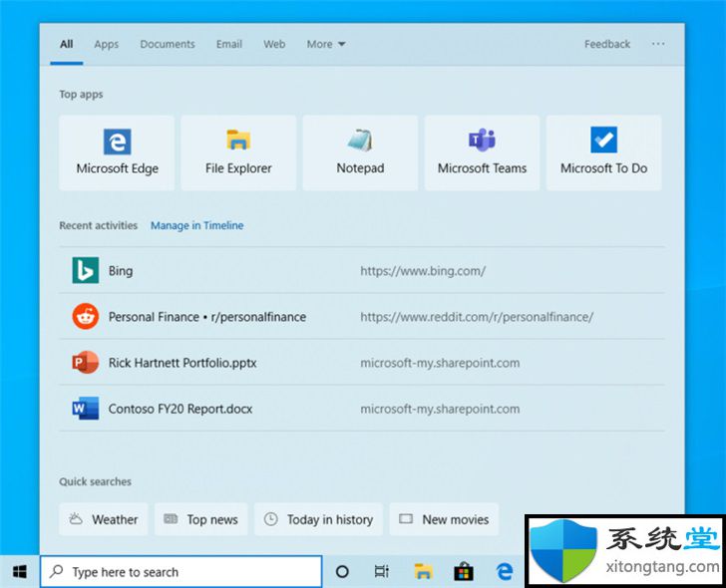Screen dimensions: 726x588
Task: Open the Microsoft To Do app tile
Action: [x=603, y=152]
